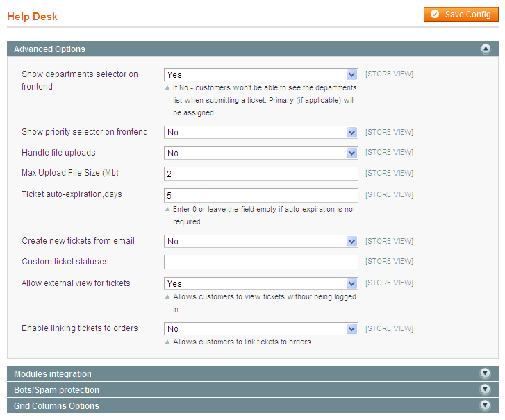This screenshot has width=505, height=420.
Task: Expand Modules integration arrow icon
Action: click(x=485, y=373)
